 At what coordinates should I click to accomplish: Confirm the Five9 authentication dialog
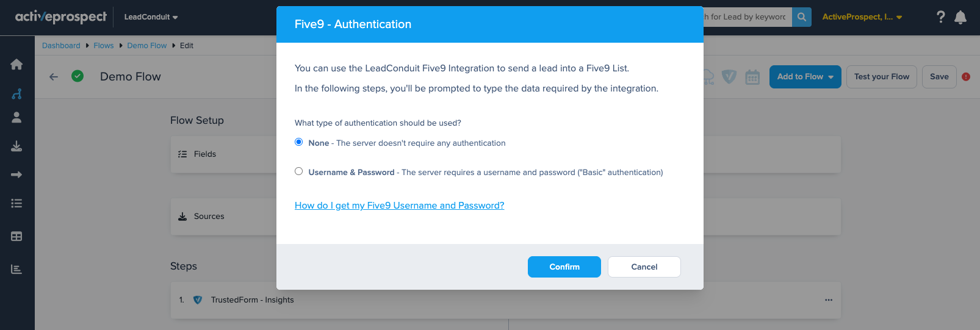click(x=564, y=267)
